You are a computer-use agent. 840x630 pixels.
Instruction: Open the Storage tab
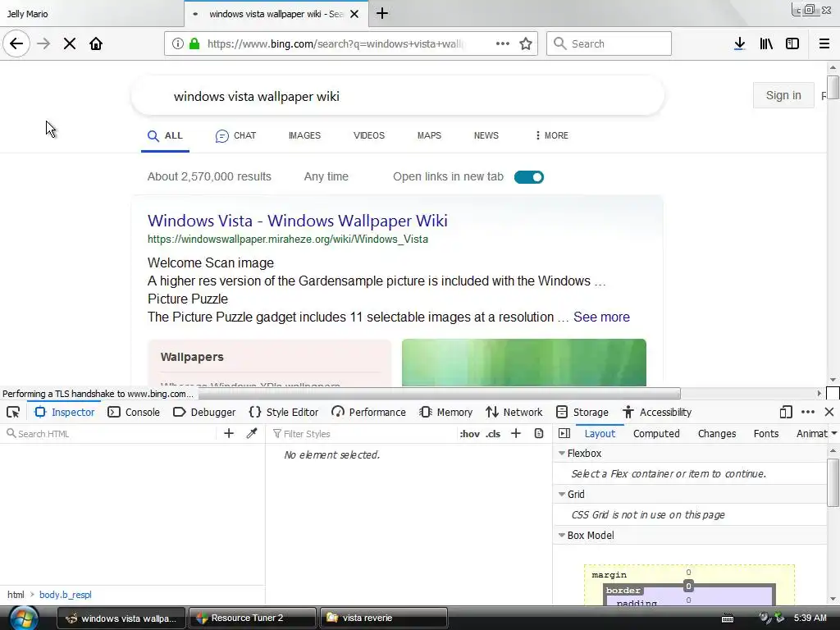[582, 412]
